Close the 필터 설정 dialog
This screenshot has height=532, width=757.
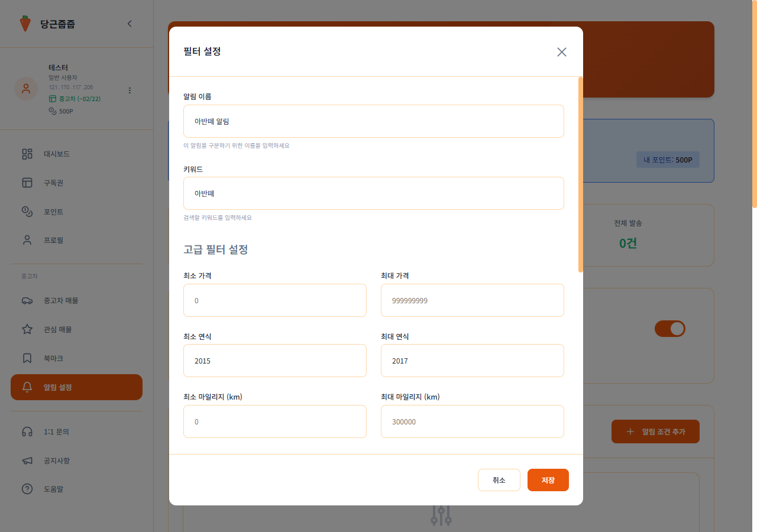click(x=561, y=52)
